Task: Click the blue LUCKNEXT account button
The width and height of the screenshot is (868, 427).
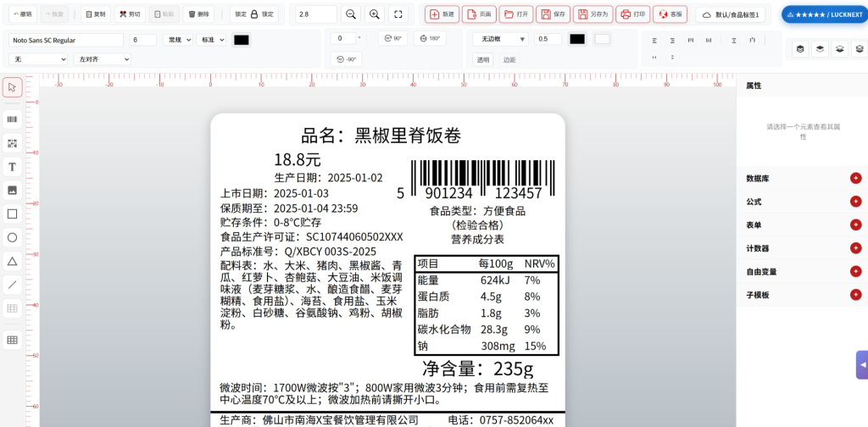Action: [x=825, y=15]
